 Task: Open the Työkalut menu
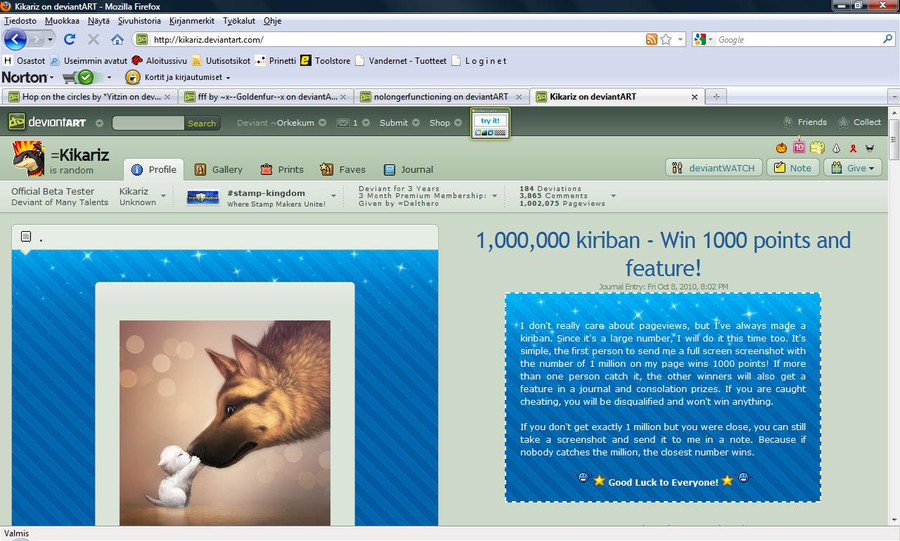pos(239,21)
